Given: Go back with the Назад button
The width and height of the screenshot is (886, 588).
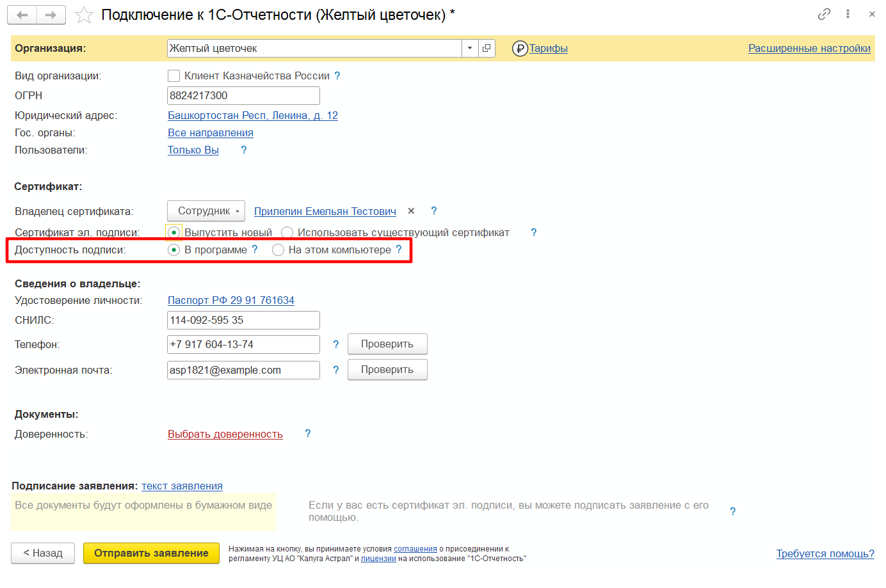Looking at the screenshot, I should [x=43, y=553].
